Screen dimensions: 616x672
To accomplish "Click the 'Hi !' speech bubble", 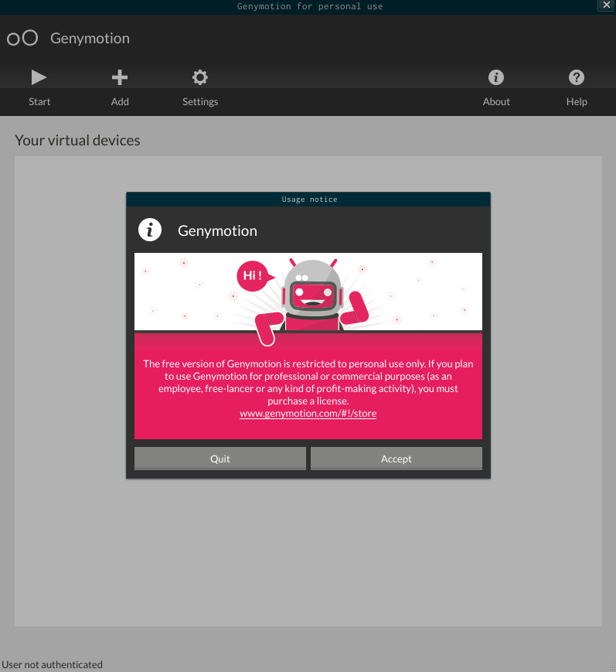I will pyautogui.click(x=254, y=276).
